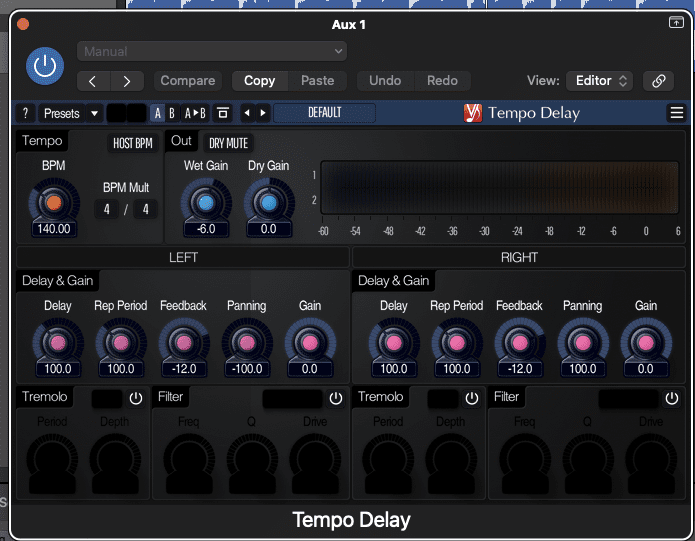695x541 pixels.
Task: Expand the Presets dropdown arrow
Action: tap(94, 113)
